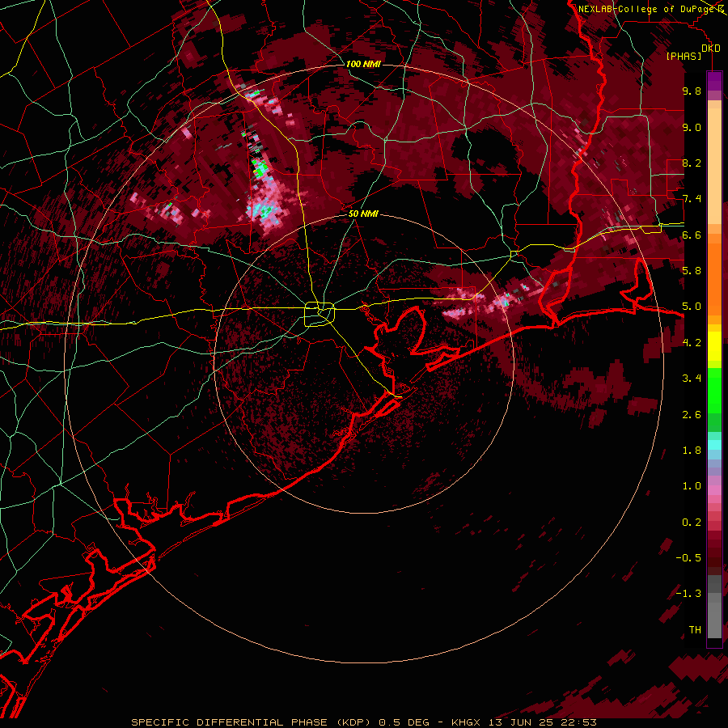The height and width of the screenshot is (728, 728).
Task: Click the 9.0 value on the color scale
Action: point(692,127)
